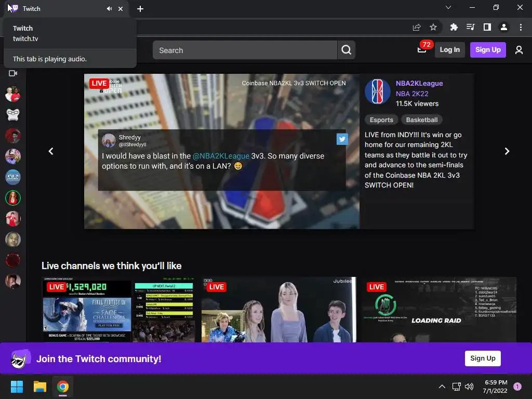Bookmark this page with the star icon
Image resolution: width=532 pixels, height=399 pixels.
tap(433, 27)
